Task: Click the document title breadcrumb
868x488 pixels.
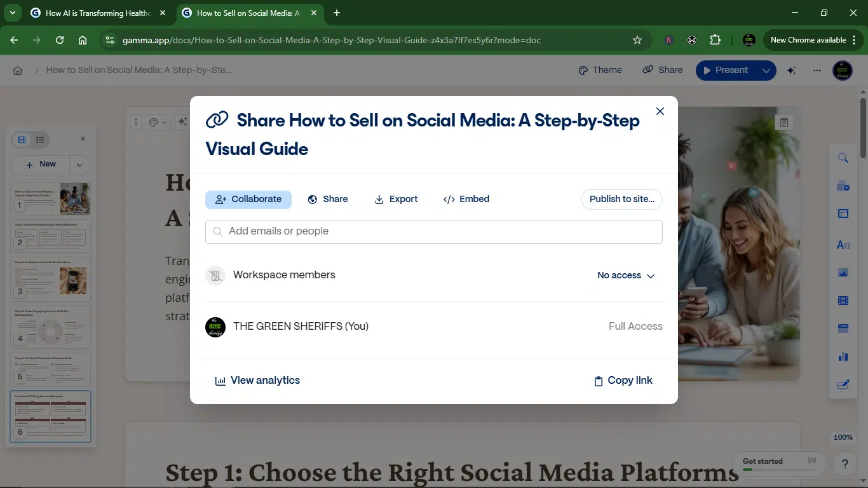Action: [139, 70]
